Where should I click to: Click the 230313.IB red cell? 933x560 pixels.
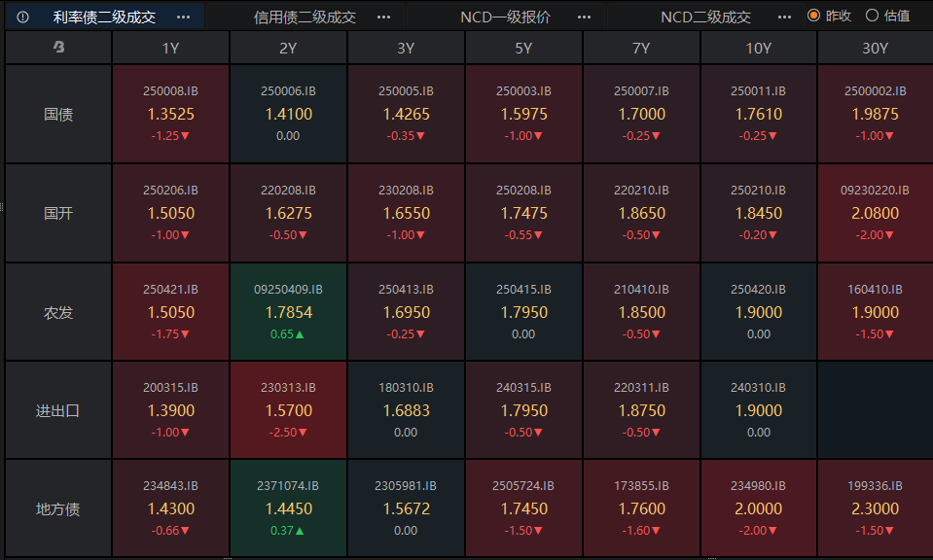(288, 410)
